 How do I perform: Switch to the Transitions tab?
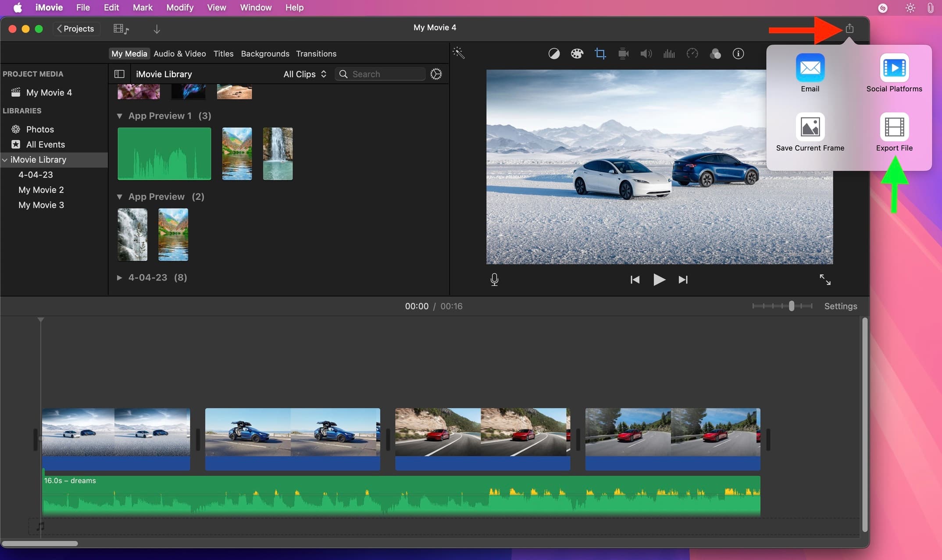(316, 53)
